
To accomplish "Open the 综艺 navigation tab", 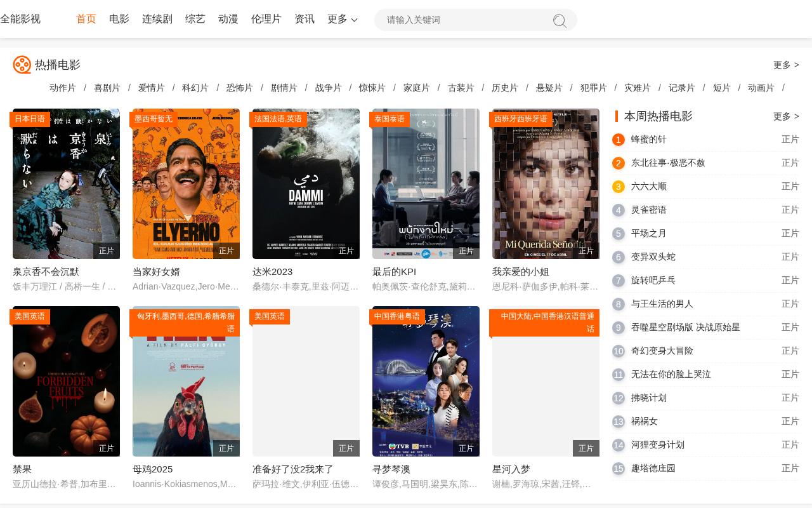I will [195, 19].
